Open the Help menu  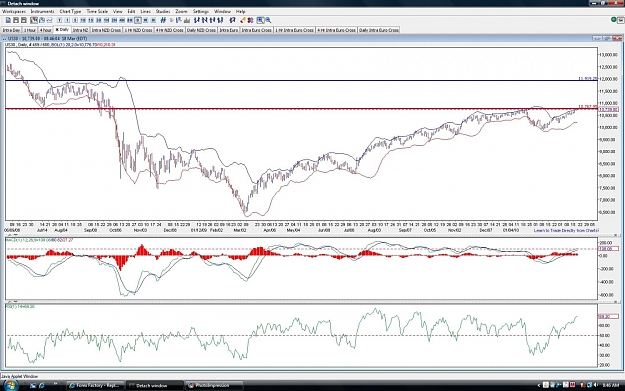coord(240,11)
